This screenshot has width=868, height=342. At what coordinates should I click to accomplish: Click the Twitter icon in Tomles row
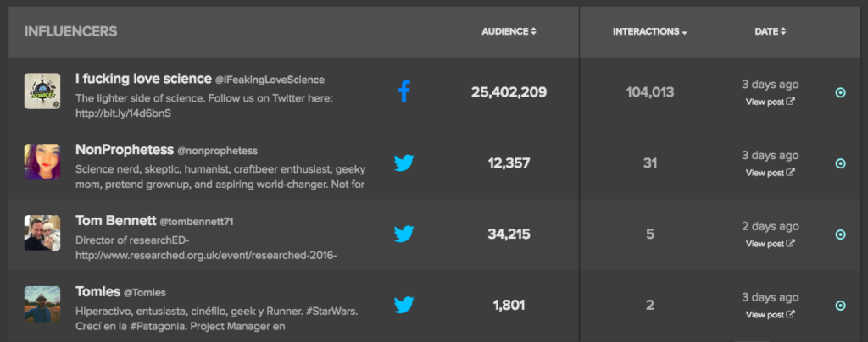[x=404, y=305]
